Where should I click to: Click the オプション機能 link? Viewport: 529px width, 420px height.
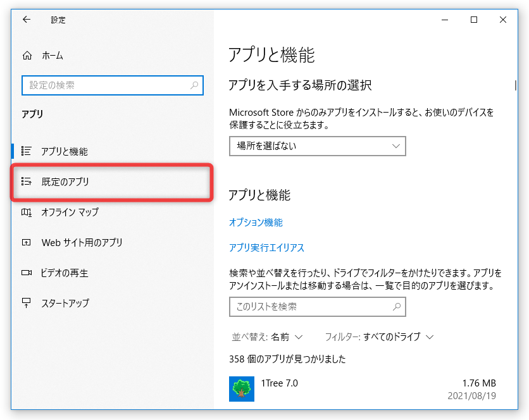click(x=256, y=222)
